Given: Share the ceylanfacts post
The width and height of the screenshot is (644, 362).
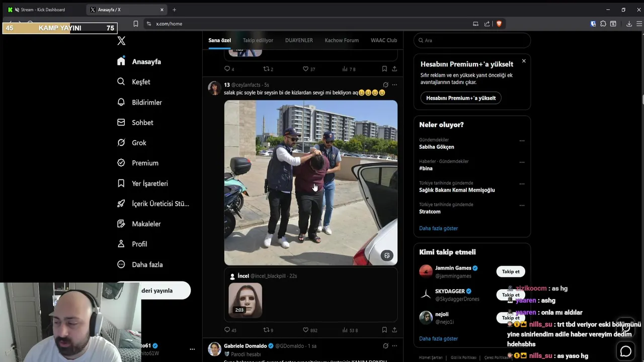Looking at the screenshot, I should pos(394,330).
